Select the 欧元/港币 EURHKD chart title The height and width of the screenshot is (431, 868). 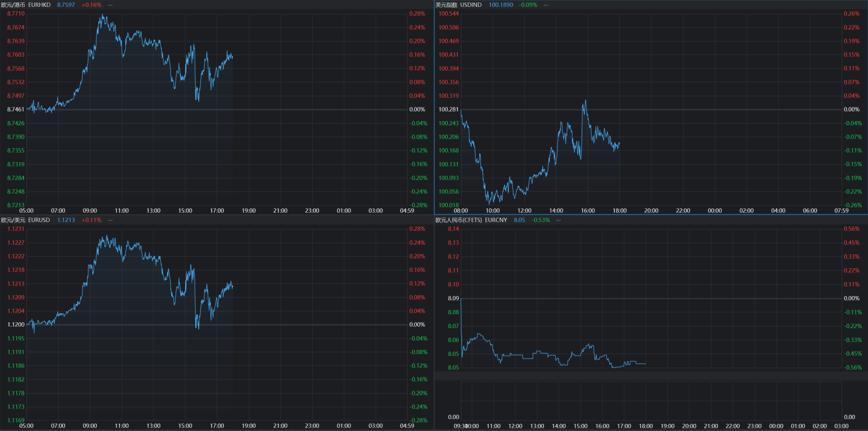tap(26, 5)
